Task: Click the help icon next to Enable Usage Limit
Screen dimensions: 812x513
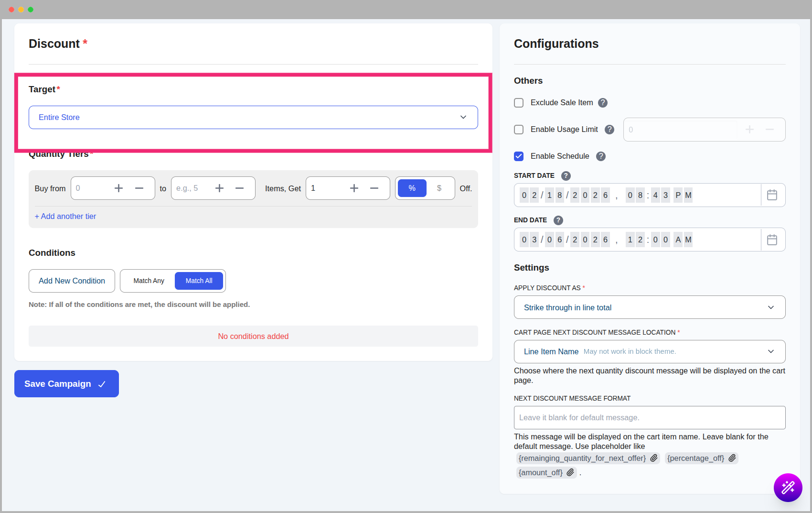Action: click(x=609, y=130)
